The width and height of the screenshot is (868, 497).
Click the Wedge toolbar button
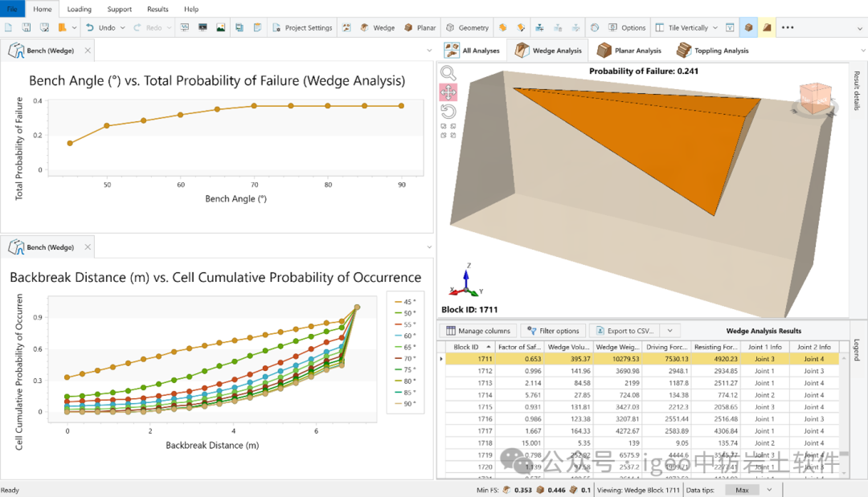pos(377,27)
